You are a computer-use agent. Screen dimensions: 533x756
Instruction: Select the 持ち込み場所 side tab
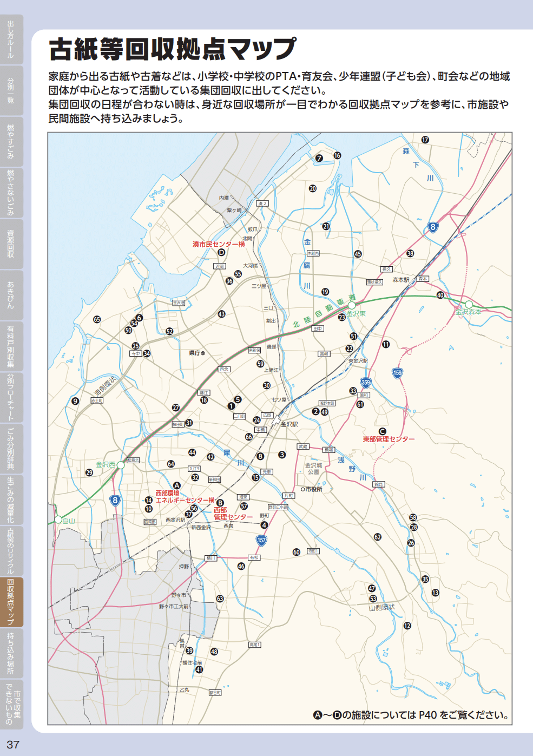11,653
